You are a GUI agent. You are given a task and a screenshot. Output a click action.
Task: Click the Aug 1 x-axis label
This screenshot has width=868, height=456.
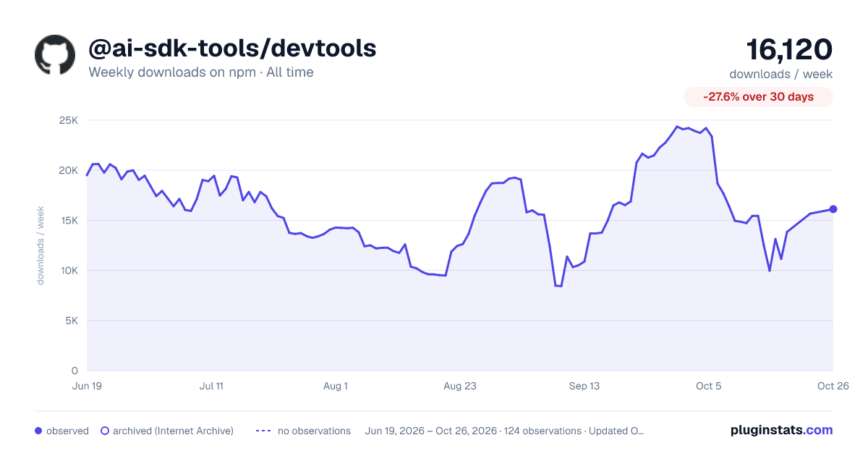[x=336, y=386]
